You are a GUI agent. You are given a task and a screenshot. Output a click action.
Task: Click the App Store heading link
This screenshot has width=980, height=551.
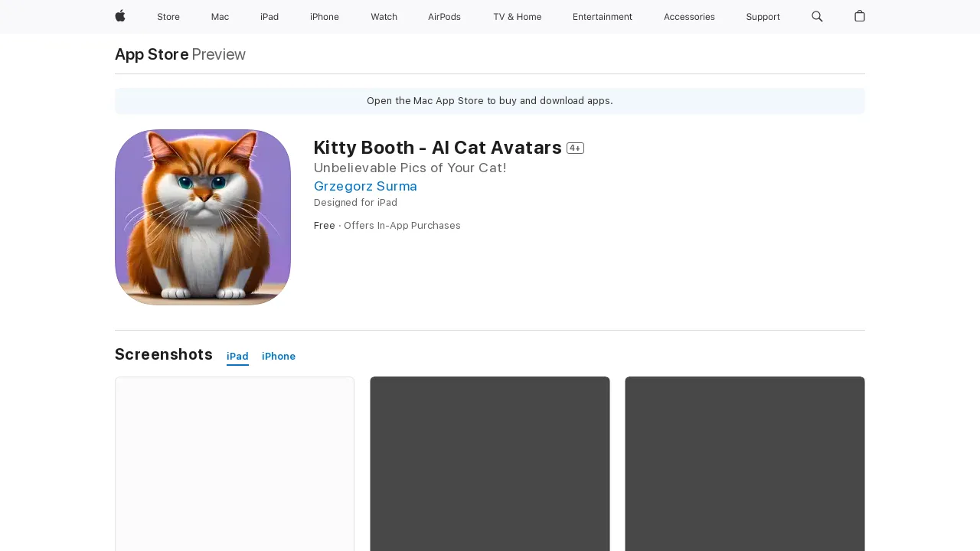click(151, 54)
